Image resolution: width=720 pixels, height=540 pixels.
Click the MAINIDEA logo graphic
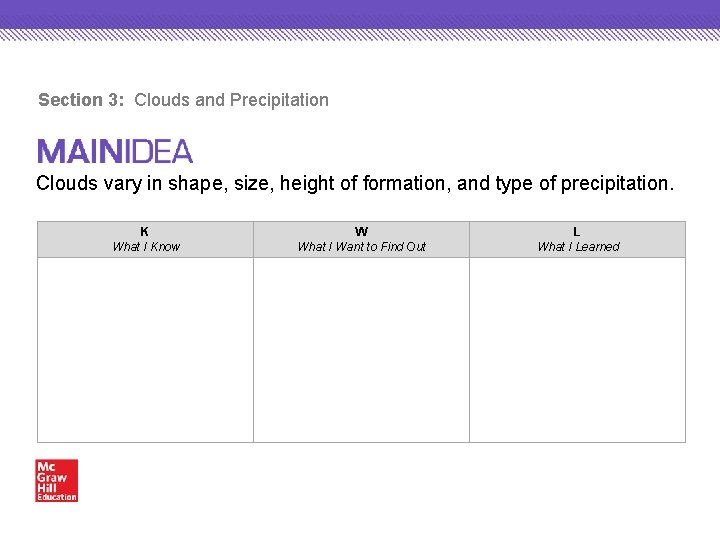(x=115, y=152)
